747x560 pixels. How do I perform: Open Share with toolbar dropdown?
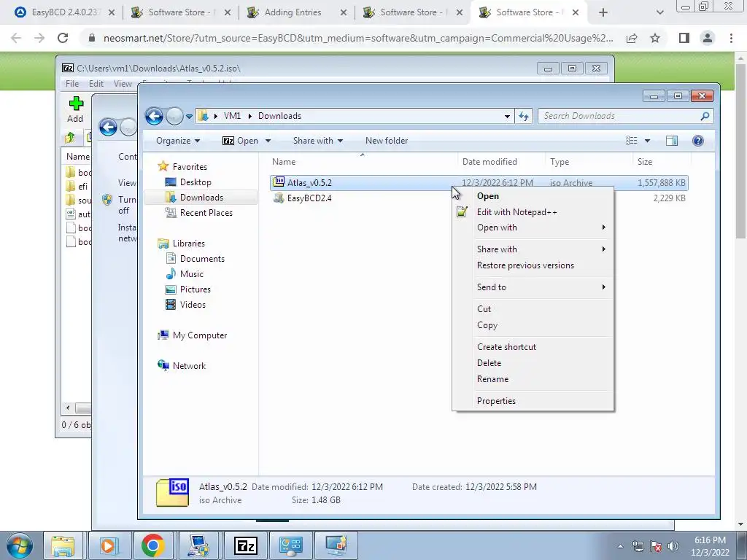tap(318, 141)
